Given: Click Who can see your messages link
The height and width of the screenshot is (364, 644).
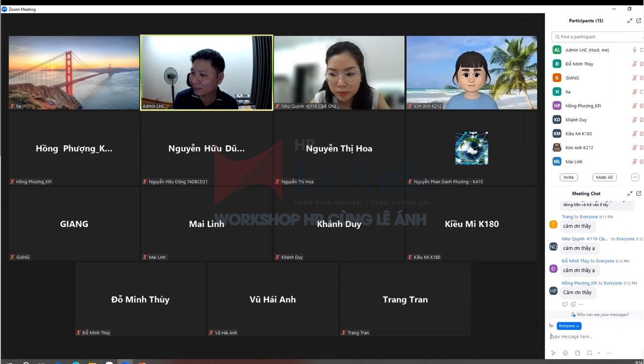Looking at the screenshot, I should 602,315.
